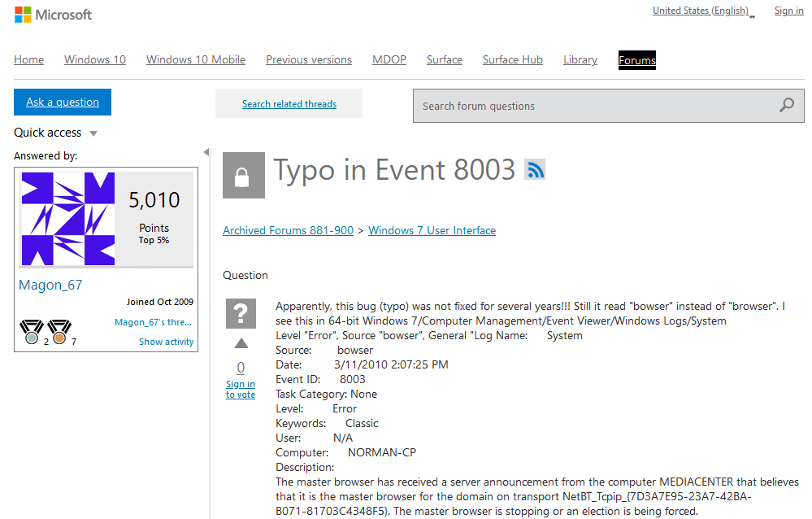Click Magon_67's silver medal icon

(x=31, y=332)
